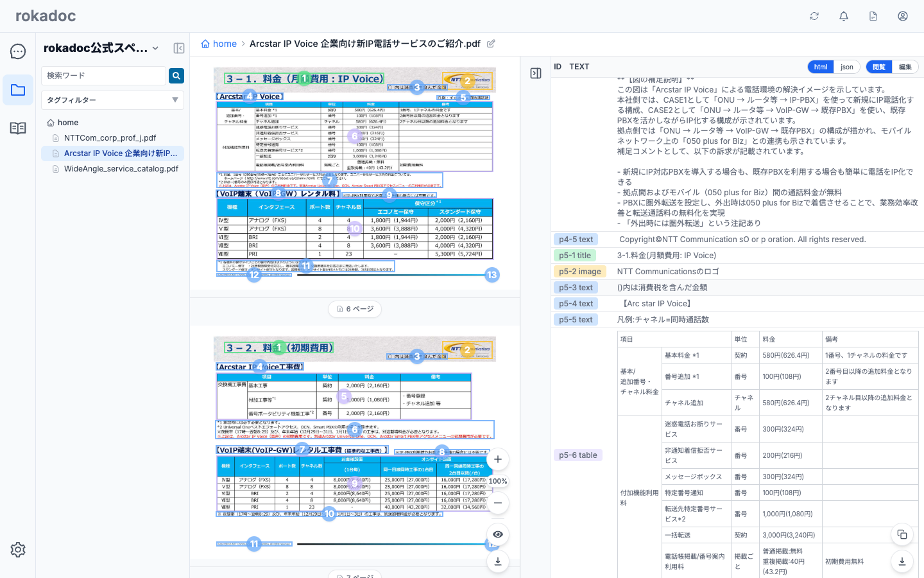This screenshot has width=924, height=578.
Task: Go to home via breadcrumb link
Action: (225, 44)
